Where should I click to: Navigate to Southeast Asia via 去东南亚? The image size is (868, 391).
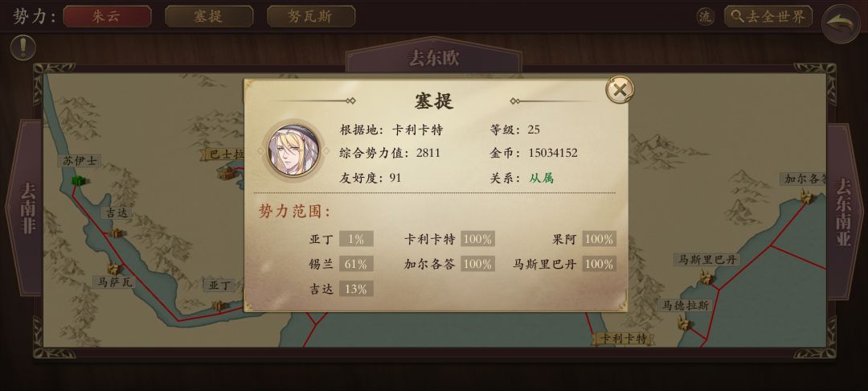(844, 212)
